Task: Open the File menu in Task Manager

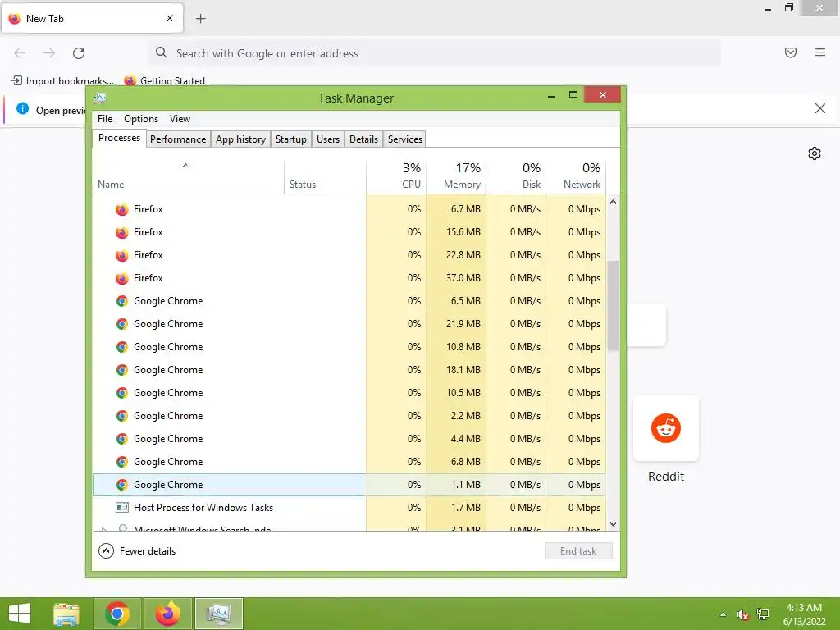Action: tap(105, 119)
